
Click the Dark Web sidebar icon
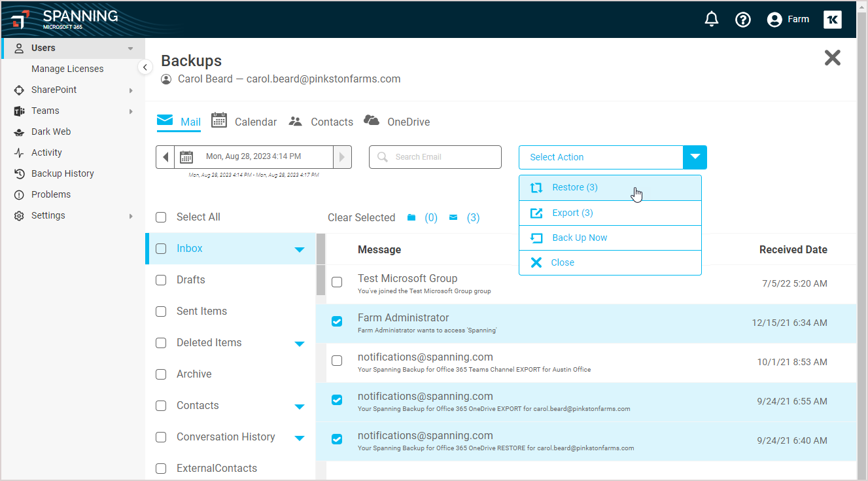click(x=19, y=132)
